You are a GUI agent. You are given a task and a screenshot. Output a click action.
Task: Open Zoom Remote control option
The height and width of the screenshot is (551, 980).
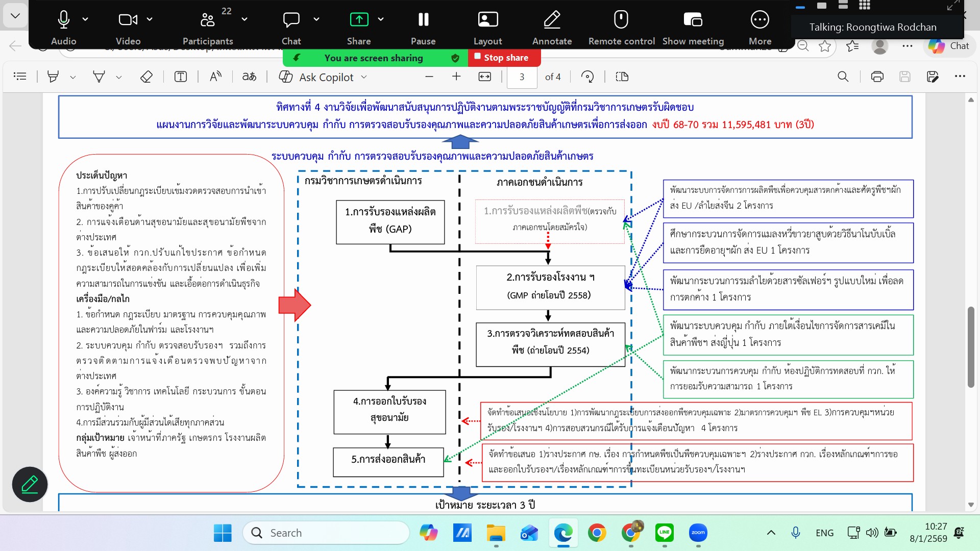click(x=621, y=20)
